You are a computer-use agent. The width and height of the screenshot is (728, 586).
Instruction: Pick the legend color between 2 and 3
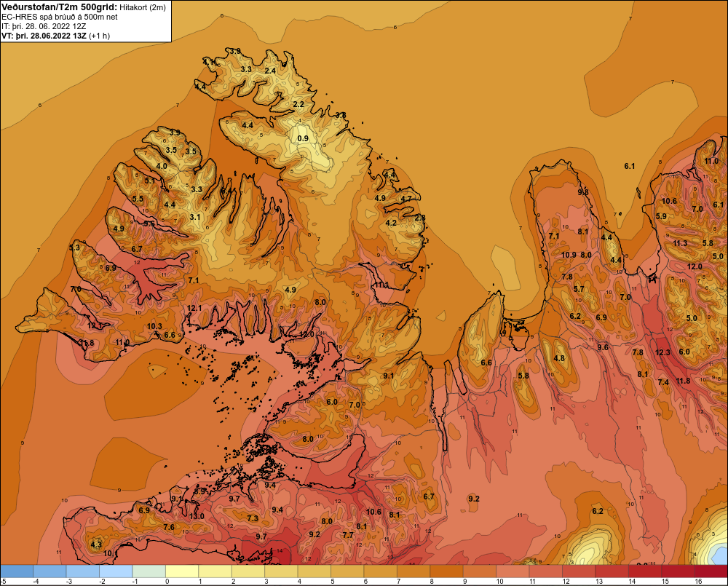point(248,571)
